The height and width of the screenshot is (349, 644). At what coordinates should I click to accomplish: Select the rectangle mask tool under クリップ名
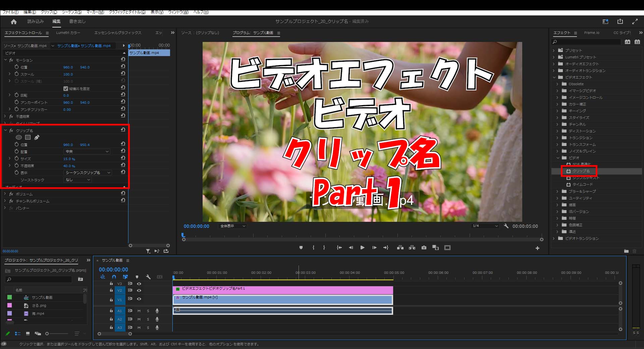point(28,137)
